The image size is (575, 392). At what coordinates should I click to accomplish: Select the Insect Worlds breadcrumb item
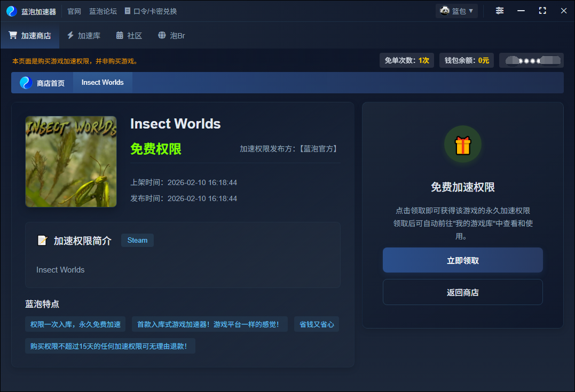point(103,83)
